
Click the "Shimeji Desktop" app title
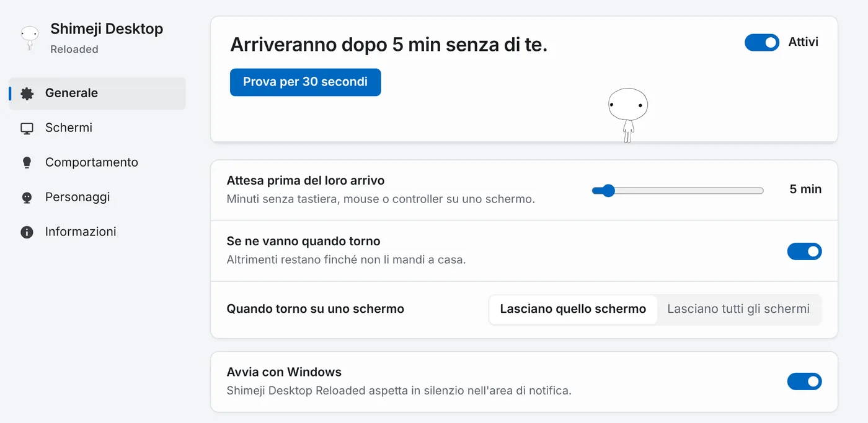[x=107, y=29]
